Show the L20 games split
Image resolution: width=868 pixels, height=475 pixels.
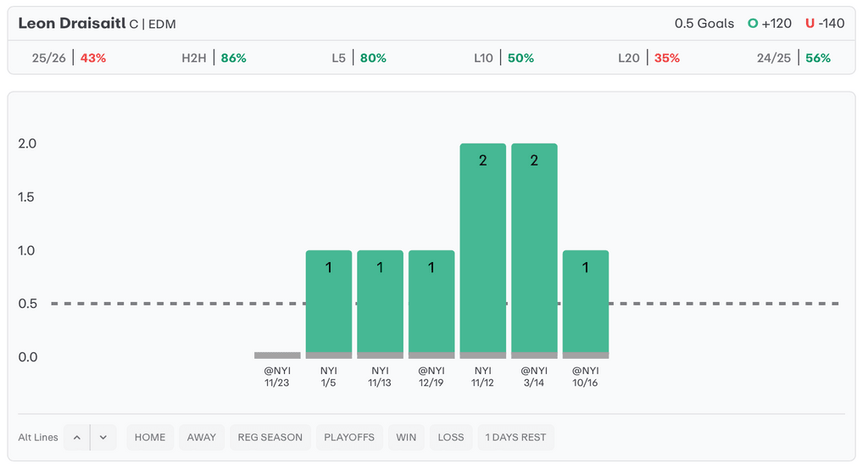[x=648, y=59]
